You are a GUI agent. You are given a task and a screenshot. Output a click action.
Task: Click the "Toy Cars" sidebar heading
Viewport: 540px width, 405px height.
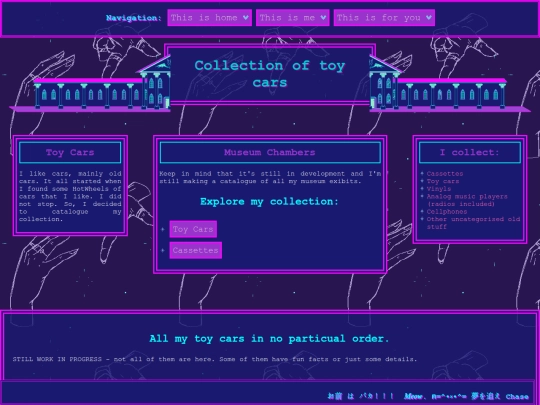(x=70, y=152)
